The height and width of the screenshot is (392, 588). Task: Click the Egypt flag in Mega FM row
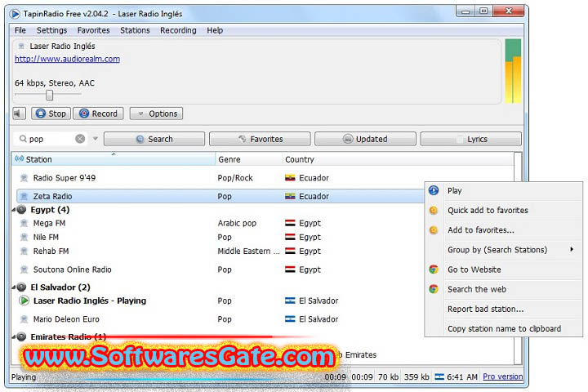click(x=290, y=223)
